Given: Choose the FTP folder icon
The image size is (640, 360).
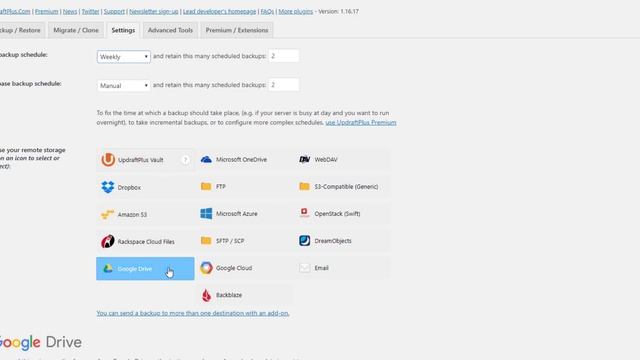Looking at the screenshot, I should pyautogui.click(x=206, y=187).
